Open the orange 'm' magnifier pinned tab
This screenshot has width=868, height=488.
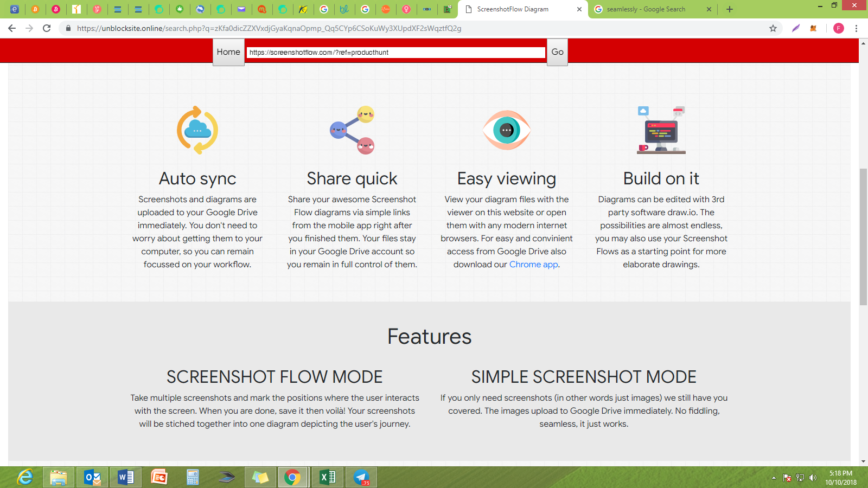coord(262,9)
